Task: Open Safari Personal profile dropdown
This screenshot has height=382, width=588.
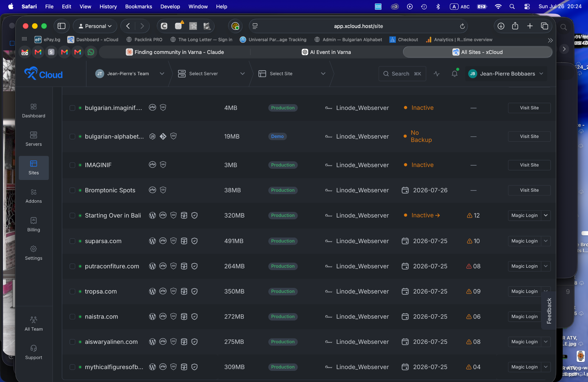Action: point(95,26)
